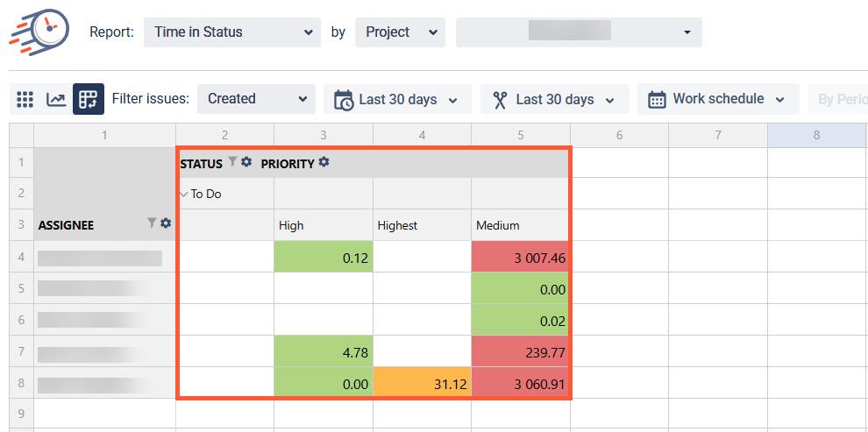This screenshot has width=868, height=432.
Task: Open the Assignee field gear settings
Action: (x=166, y=223)
